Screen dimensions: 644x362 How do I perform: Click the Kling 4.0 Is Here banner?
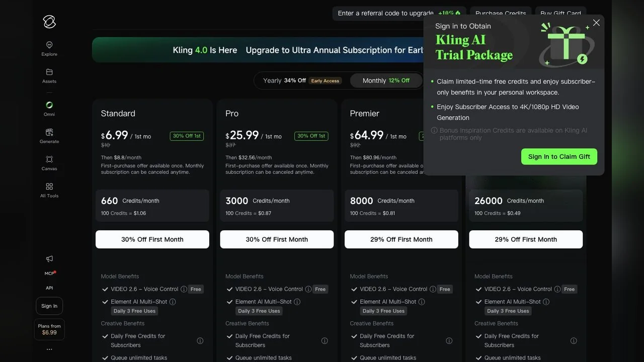point(258,50)
